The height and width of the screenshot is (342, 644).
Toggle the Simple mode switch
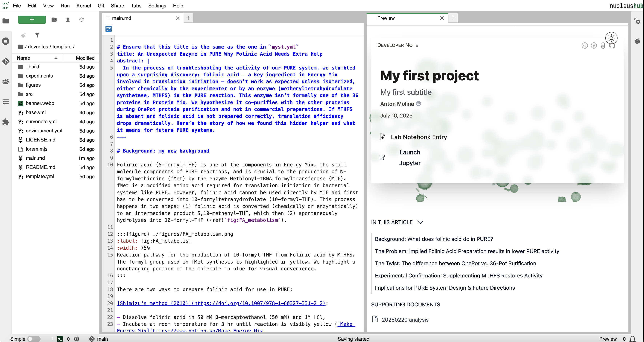click(x=34, y=339)
